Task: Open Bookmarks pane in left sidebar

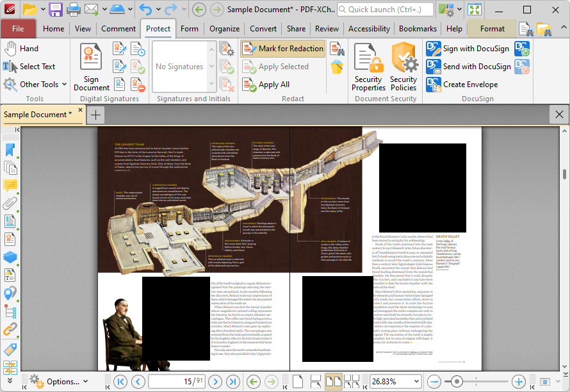Action: tap(10, 150)
